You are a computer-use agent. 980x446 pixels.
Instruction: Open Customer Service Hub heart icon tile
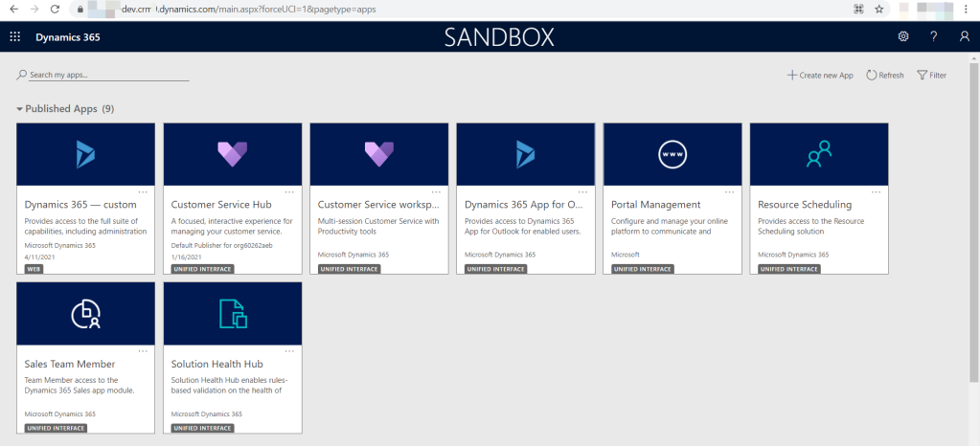[x=233, y=154]
